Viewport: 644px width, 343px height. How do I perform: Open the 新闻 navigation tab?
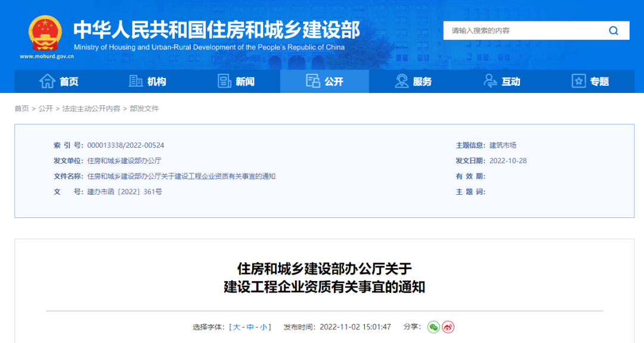pyautogui.click(x=236, y=81)
